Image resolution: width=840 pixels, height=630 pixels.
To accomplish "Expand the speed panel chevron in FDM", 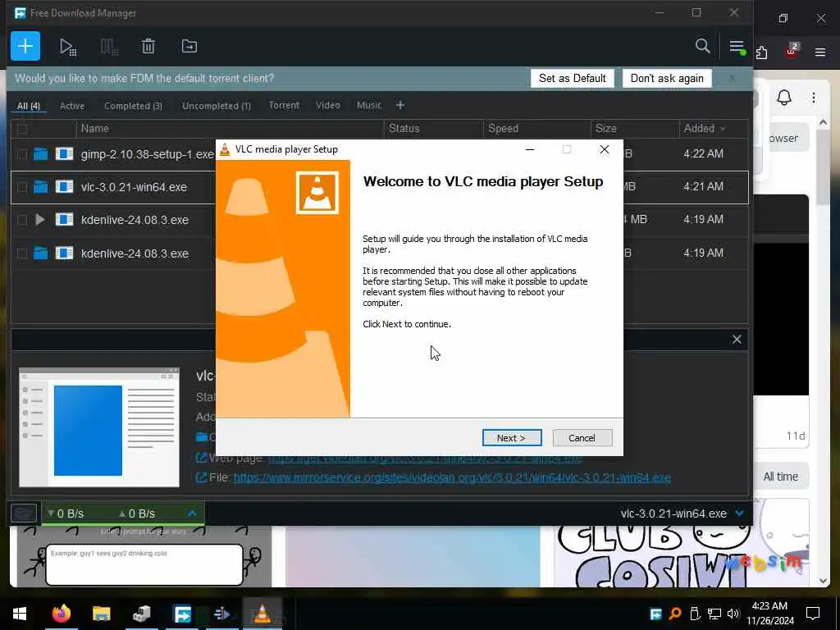I will [192, 514].
